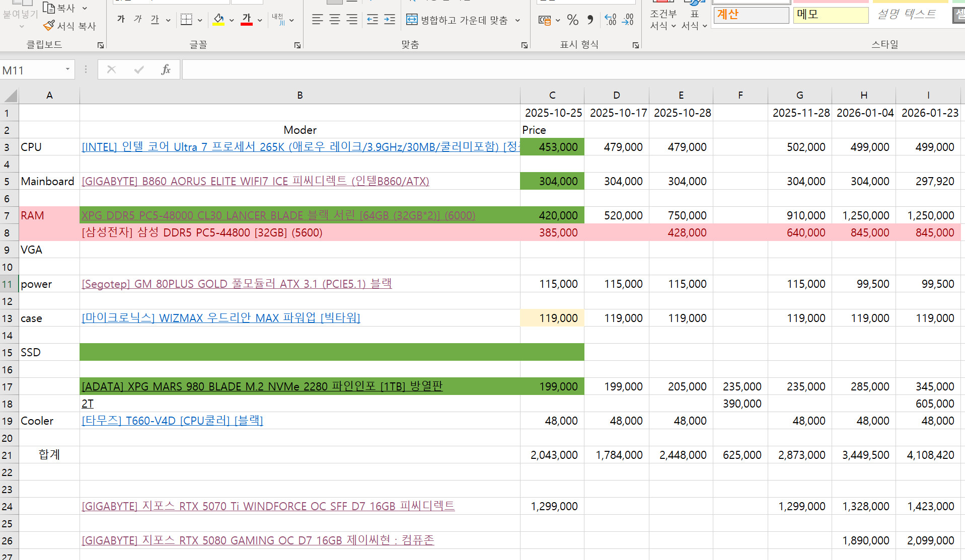Open the fill color dropdown arrow
Screen dimensions: 965x560
[232, 21]
